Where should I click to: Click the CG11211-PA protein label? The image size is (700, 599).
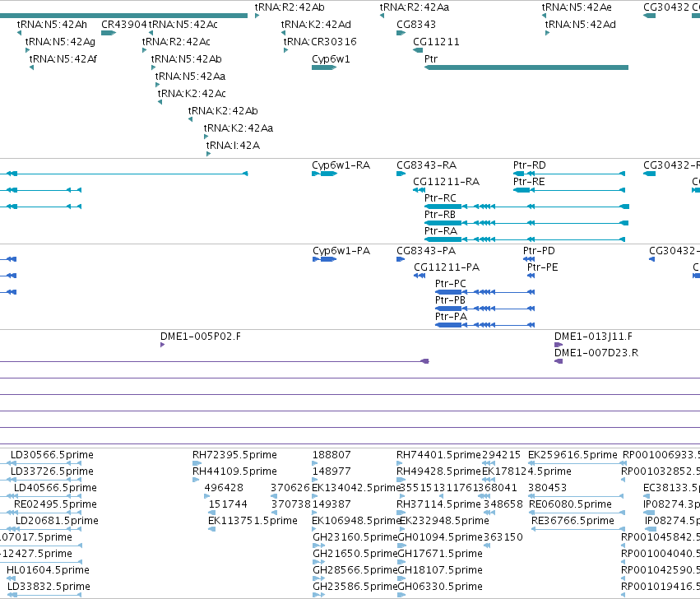447,267
